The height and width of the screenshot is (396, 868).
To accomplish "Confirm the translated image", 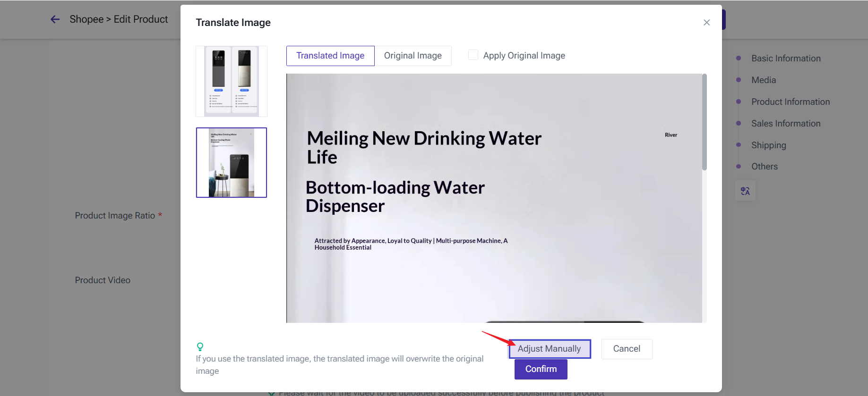I will tap(541, 369).
